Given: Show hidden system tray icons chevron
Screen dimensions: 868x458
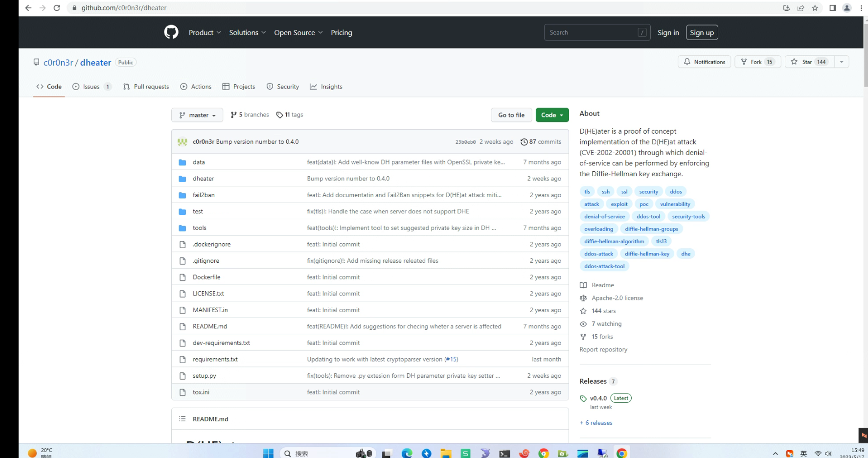Looking at the screenshot, I should [775, 454].
